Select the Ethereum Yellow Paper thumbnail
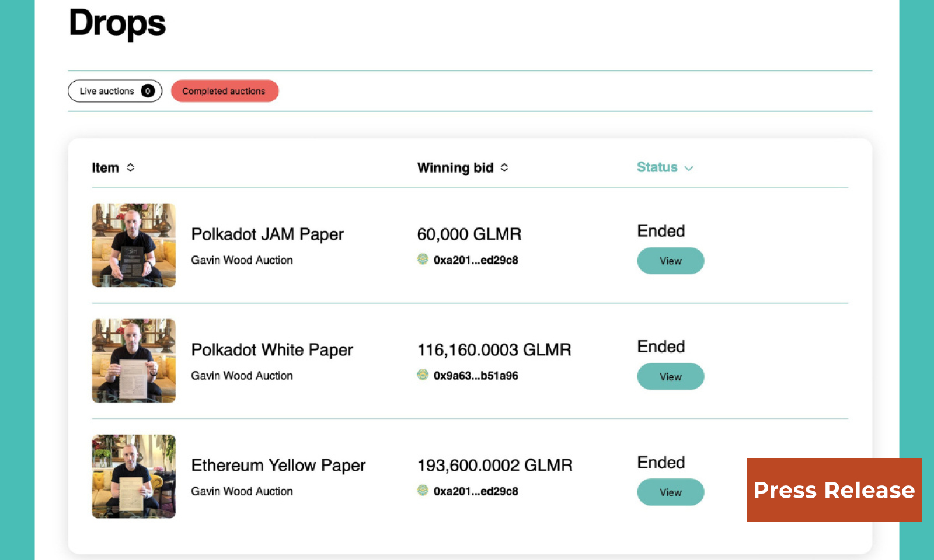934x560 pixels. (x=133, y=476)
